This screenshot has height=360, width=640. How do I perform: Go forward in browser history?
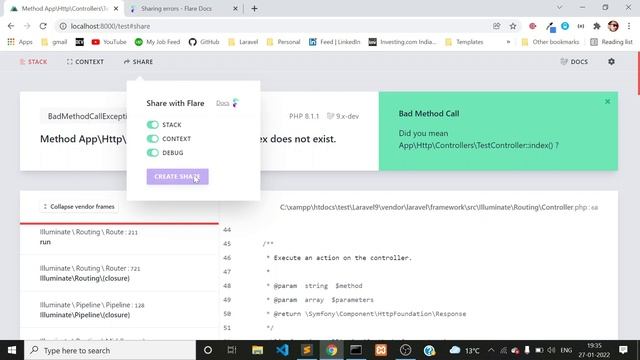[27, 26]
